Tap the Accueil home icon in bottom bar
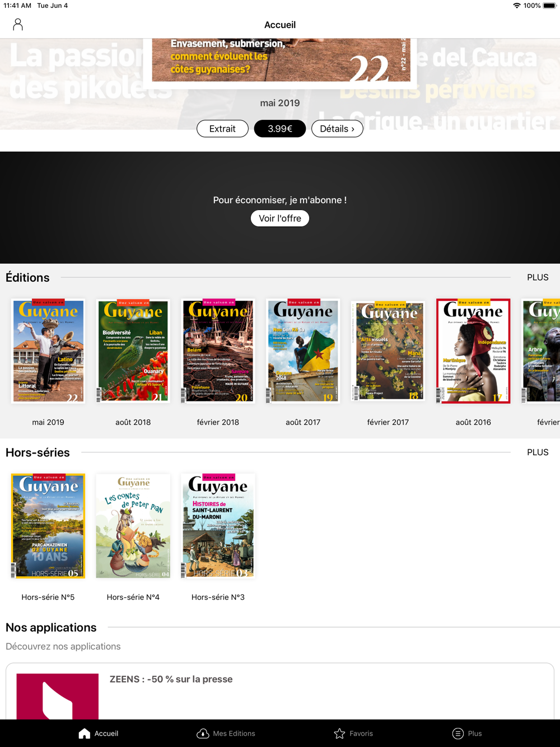Viewport: 560px width, 747px height. coord(84,734)
